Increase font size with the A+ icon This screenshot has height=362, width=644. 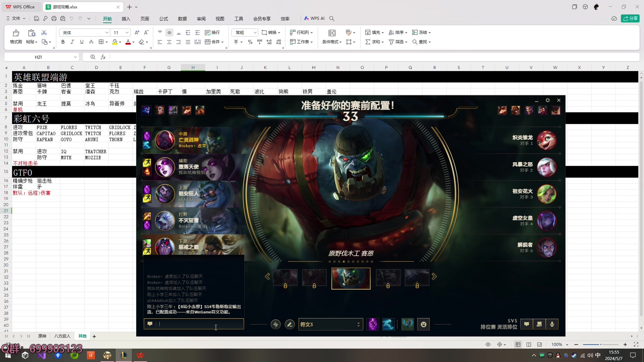coord(137,33)
